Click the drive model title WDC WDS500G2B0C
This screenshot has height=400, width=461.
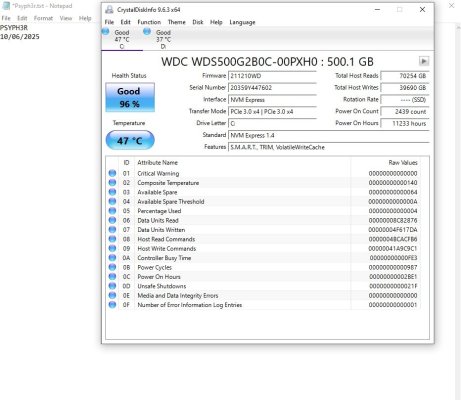(x=267, y=62)
